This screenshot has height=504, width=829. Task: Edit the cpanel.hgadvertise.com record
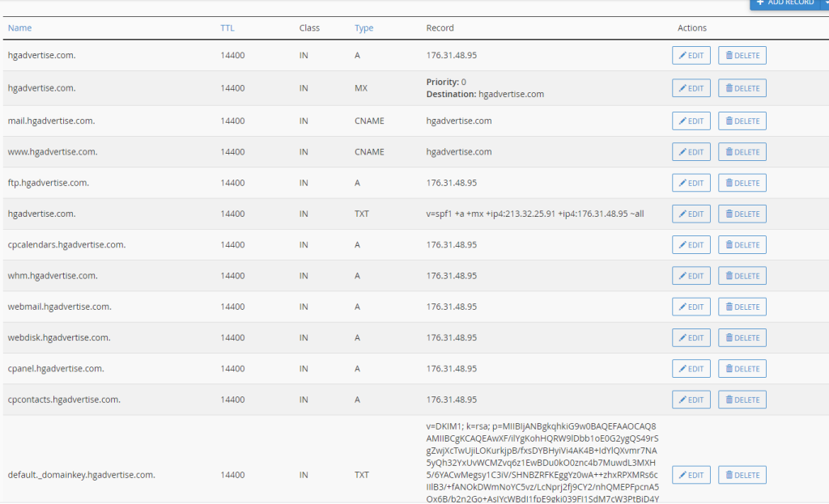click(x=691, y=369)
